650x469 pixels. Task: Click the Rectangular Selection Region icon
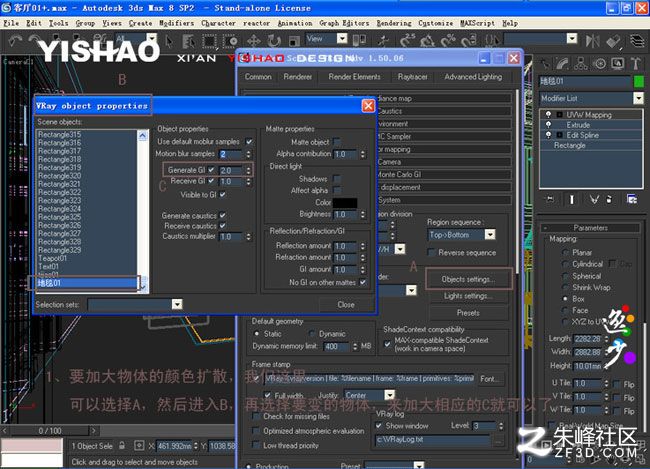pos(209,41)
